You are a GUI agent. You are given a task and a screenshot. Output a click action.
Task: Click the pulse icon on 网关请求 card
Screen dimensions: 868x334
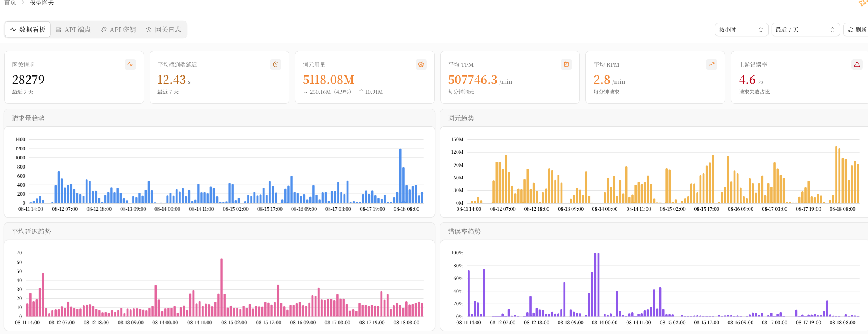[x=130, y=64]
